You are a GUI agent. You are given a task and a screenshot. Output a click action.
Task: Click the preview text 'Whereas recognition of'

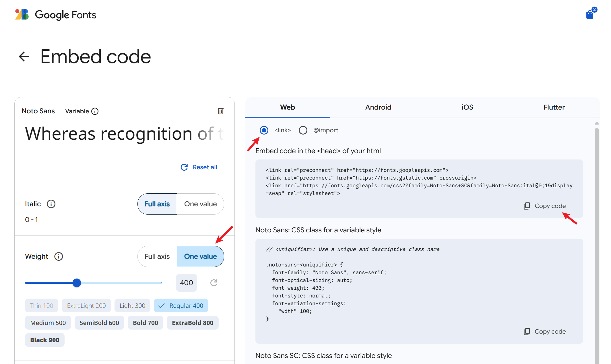(119, 134)
